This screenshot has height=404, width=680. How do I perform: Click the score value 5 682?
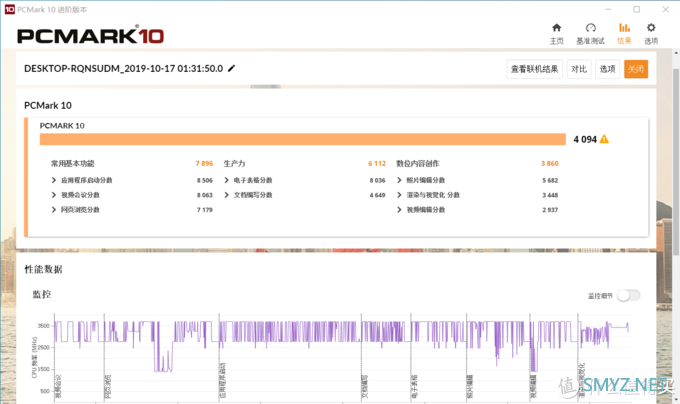pyautogui.click(x=550, y=180)
